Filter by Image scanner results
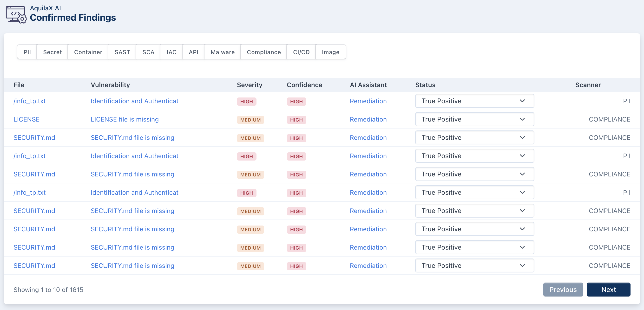644x310 pixels. 330,52
